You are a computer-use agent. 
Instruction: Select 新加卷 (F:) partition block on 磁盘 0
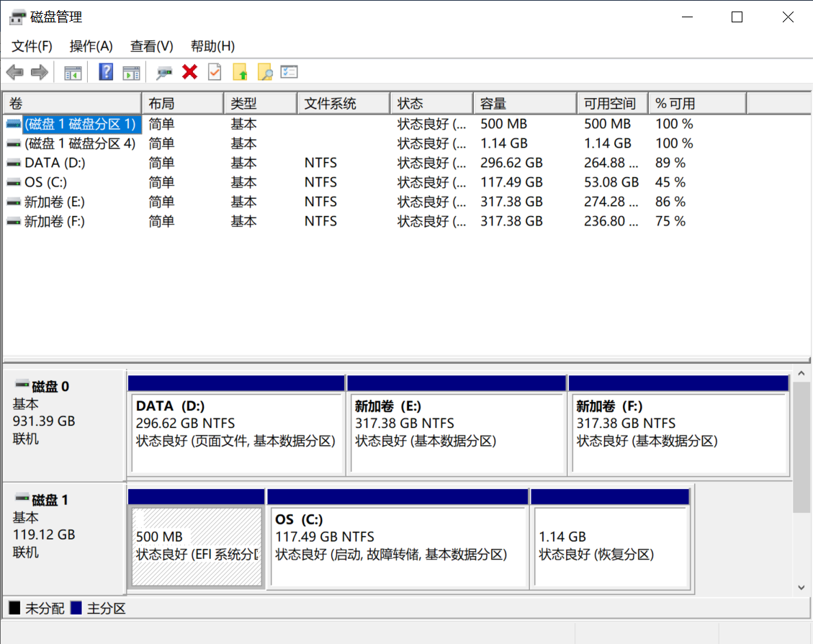tap(679, 425)
